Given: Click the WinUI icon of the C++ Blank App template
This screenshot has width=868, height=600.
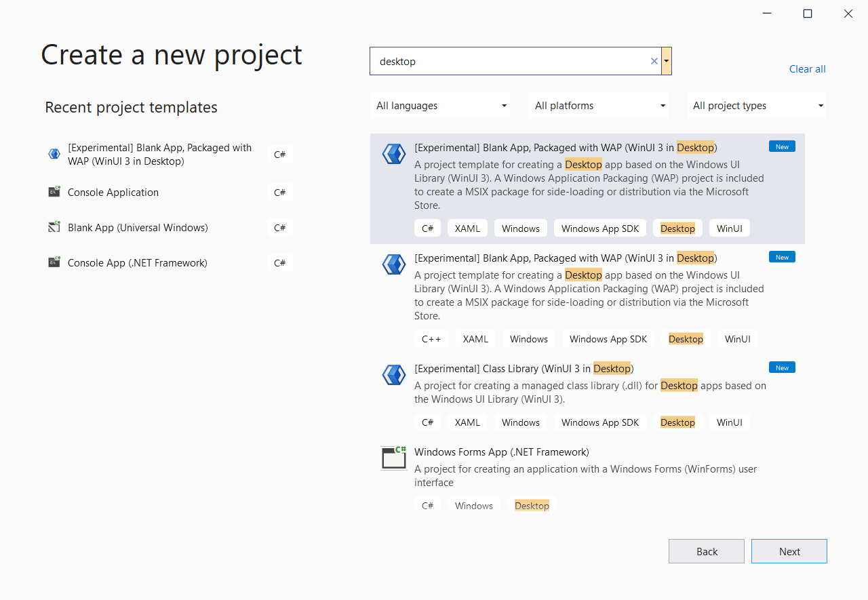Looking at the screenshot, I should pos(394,264).
